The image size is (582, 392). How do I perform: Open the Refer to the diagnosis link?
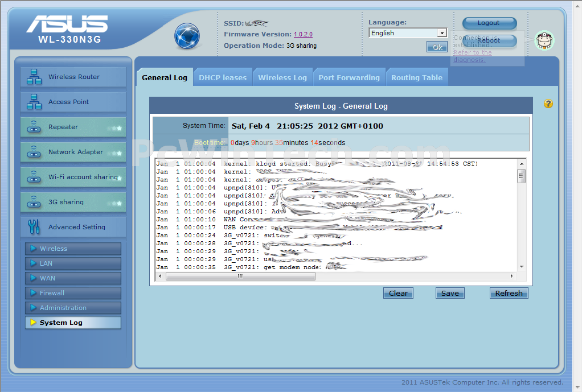(472, 56)
